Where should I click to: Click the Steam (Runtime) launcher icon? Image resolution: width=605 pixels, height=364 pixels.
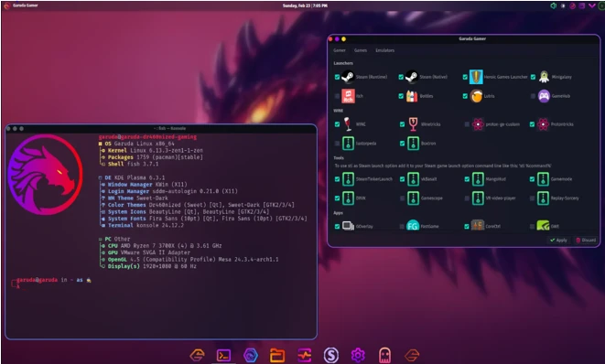tap(348, 77)
